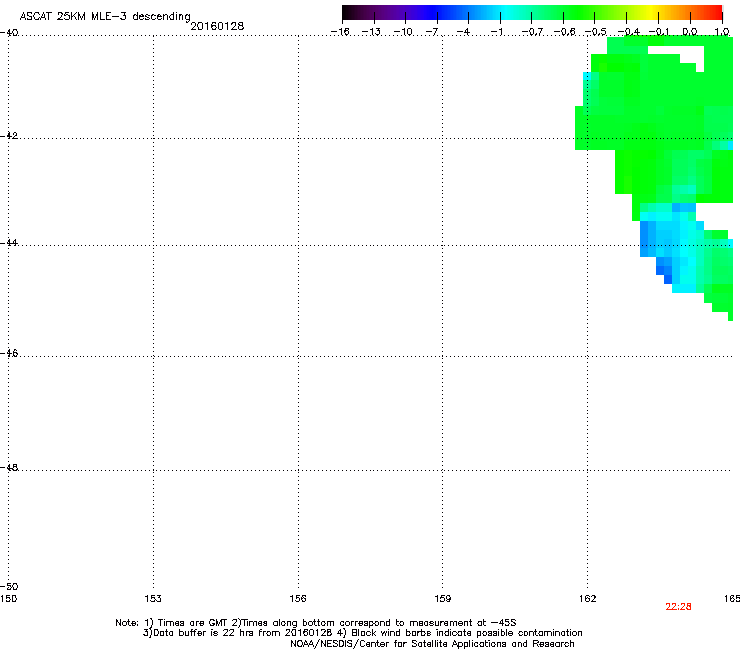Click the -0.5 color bar label

click(x=595, y=32)
